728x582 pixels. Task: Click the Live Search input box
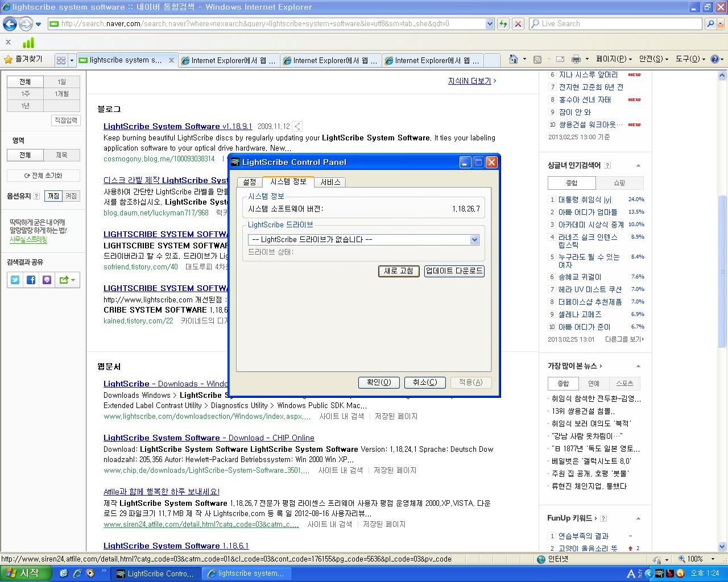[616, 24]
